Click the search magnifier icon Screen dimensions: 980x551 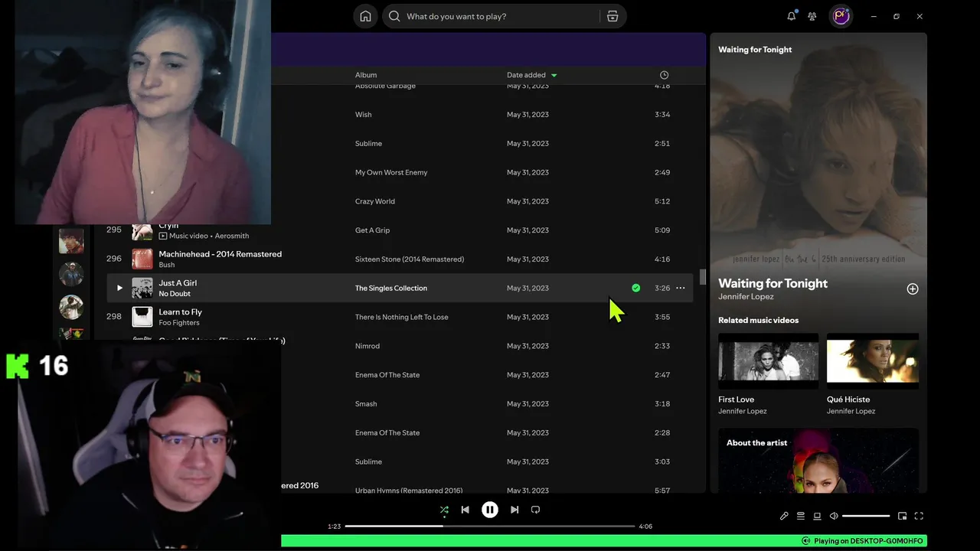[x=394, y=16]
